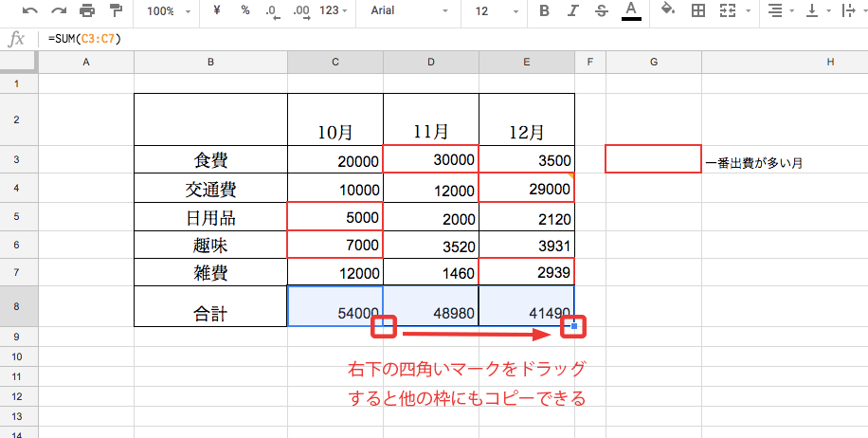Select the row 8 header
This screenshot has height=438, width=868.
pos(18,306)
